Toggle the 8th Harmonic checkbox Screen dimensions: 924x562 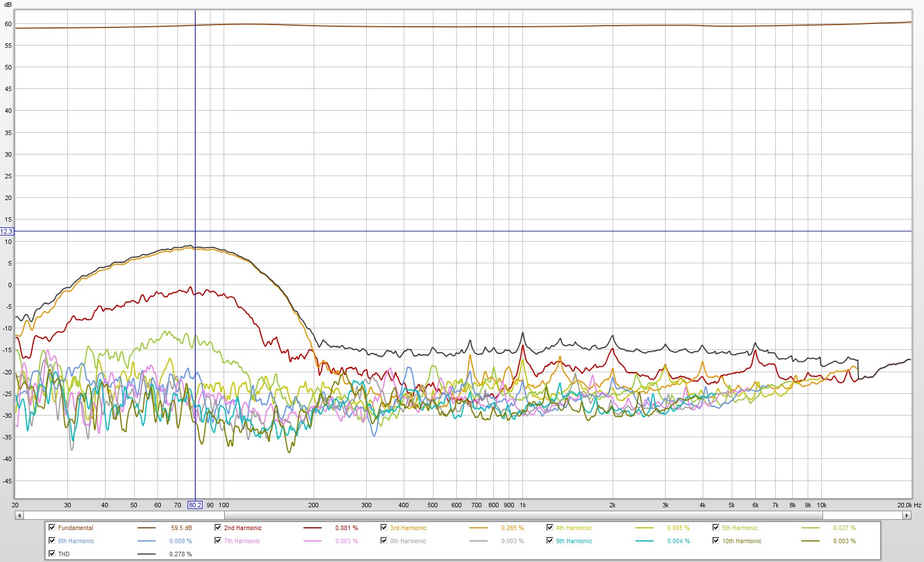pos(384,541)
